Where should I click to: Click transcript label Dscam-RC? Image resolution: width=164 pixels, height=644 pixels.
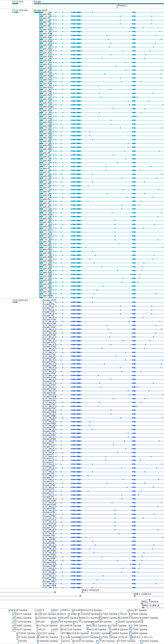coord(45,18)
